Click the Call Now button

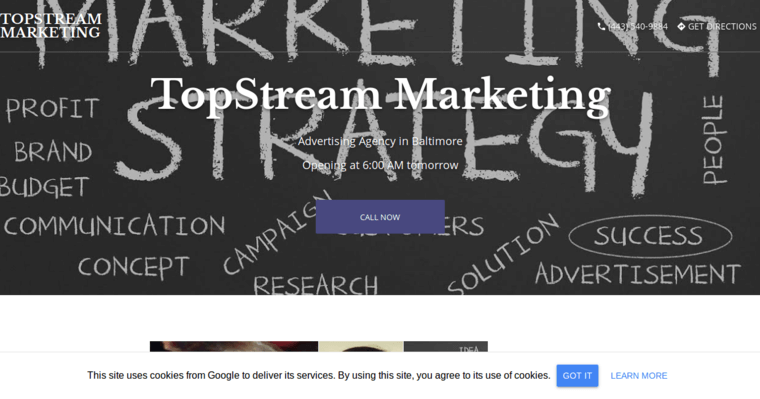point(380,217)
